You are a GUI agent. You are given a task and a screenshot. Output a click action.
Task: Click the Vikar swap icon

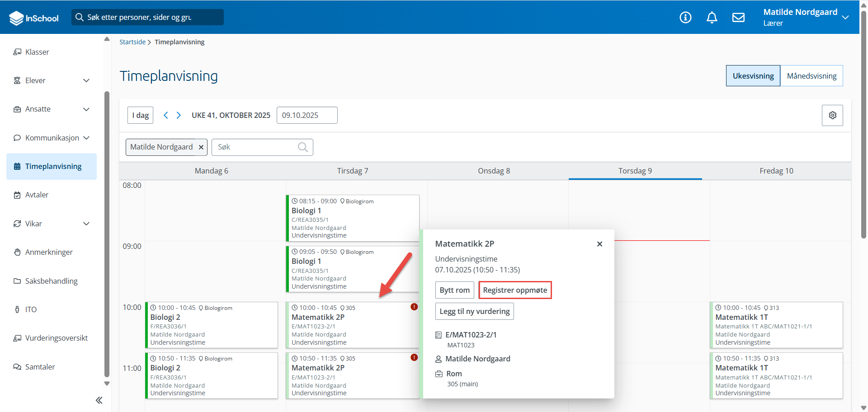[x=17, y=224]
